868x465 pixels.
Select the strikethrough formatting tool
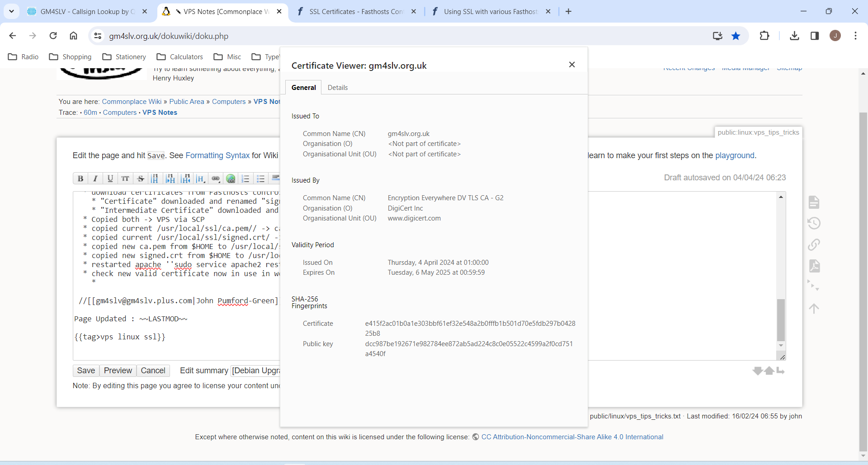pos(141,178)
